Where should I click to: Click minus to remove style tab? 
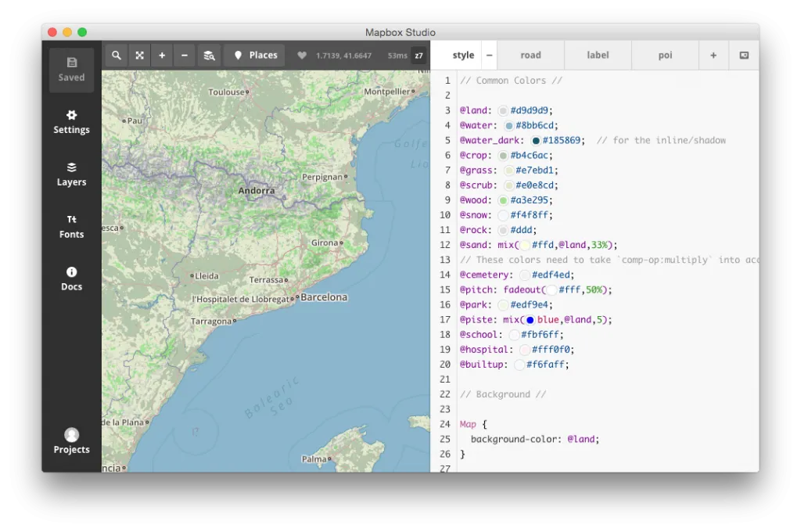tap(489, 56)
